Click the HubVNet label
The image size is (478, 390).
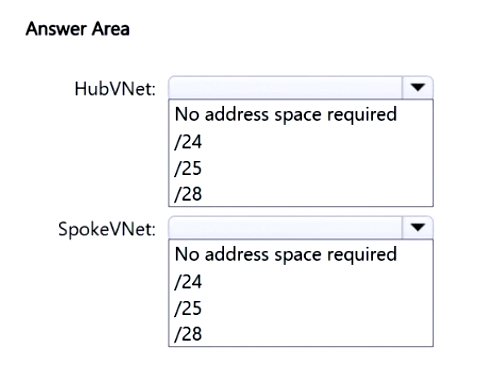click(115, 89)
